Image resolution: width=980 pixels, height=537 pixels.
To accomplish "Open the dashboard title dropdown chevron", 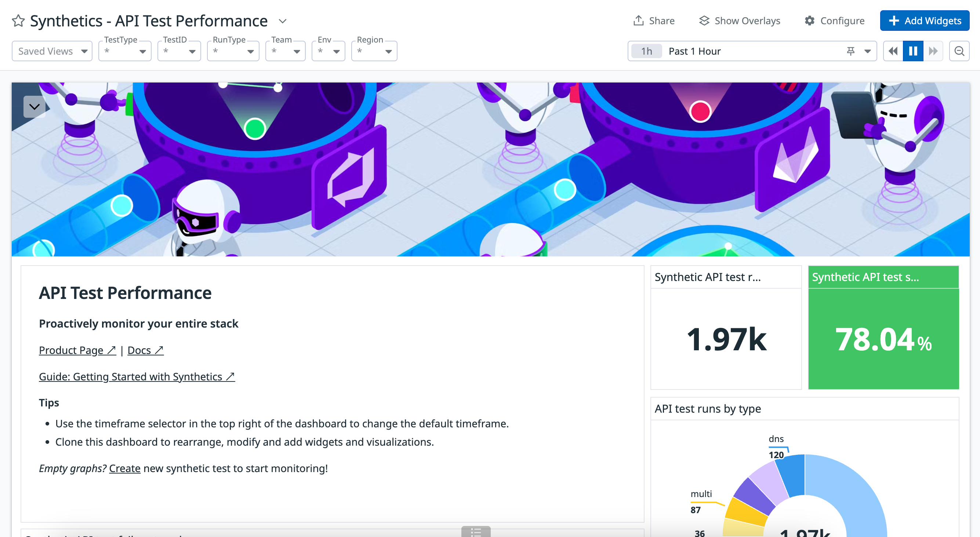I will click(282, 21).
